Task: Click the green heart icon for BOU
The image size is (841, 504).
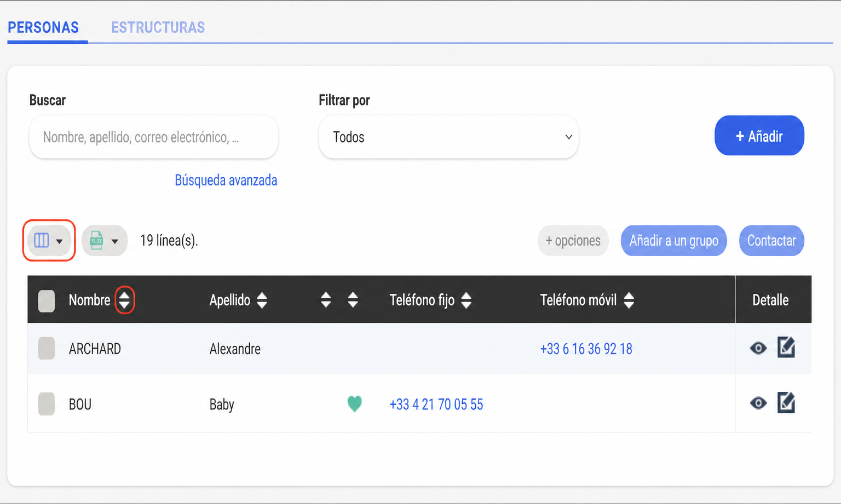Action: click(x=355, y=404)
